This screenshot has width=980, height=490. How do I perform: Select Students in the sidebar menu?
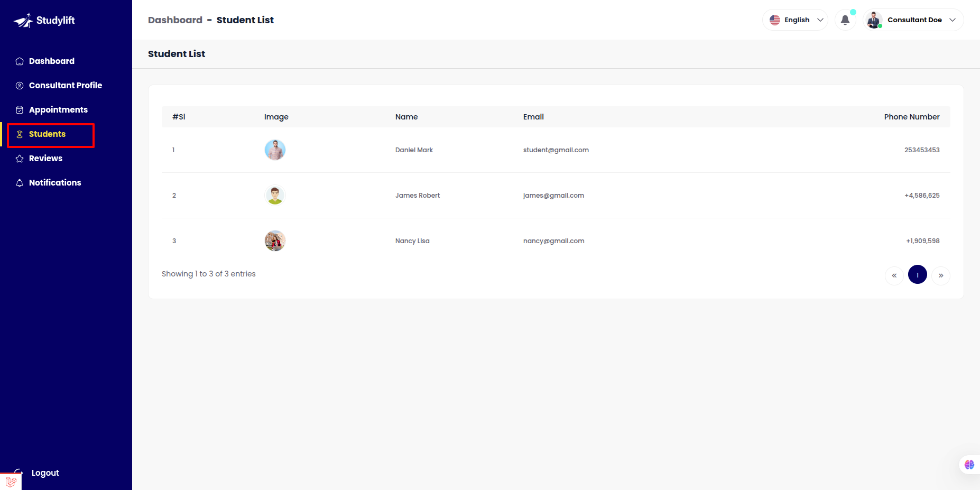48,134
